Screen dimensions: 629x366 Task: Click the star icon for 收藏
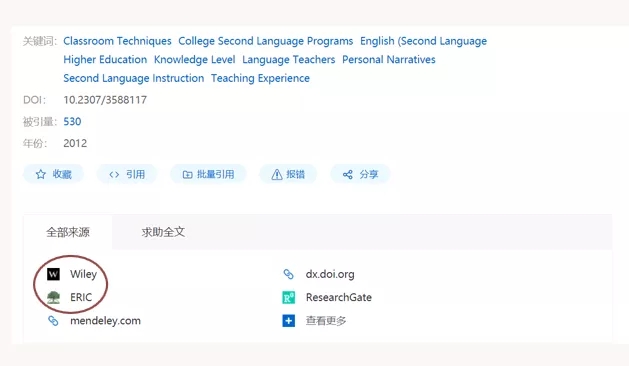click(41, 174)
